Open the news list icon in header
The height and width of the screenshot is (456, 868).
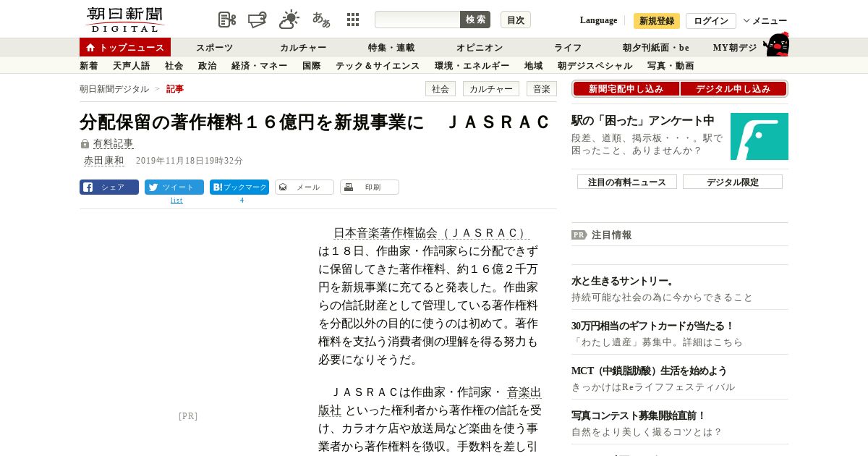[x=227, y=20]
